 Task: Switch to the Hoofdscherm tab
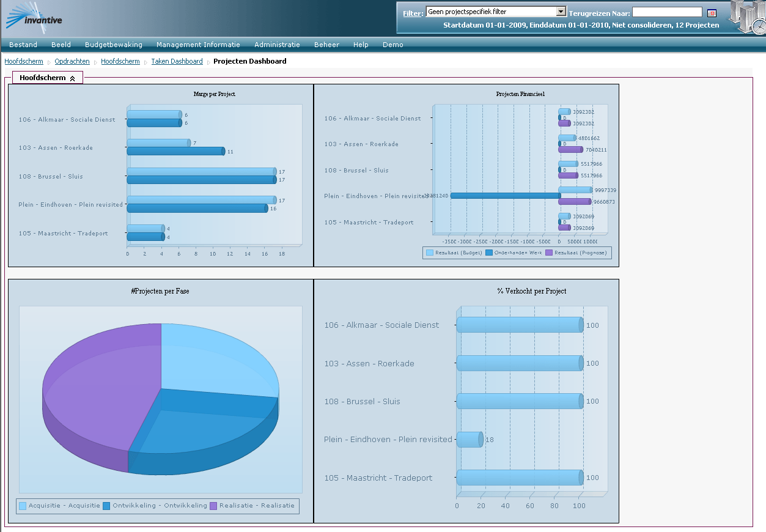pyautogui.click(x=43, y=77)
